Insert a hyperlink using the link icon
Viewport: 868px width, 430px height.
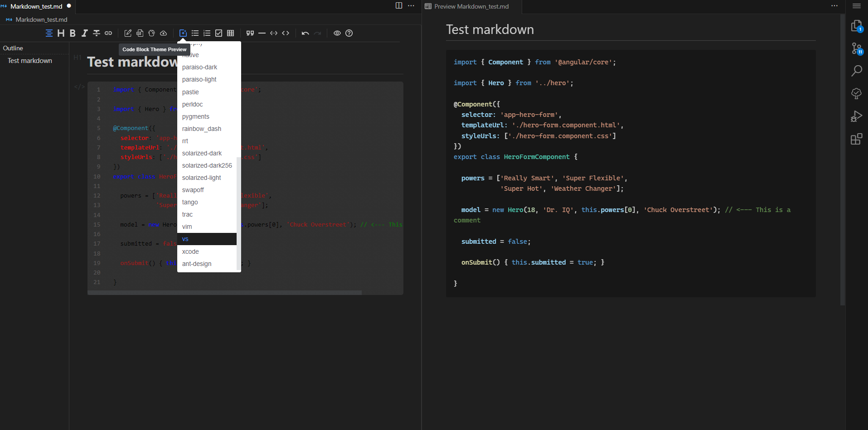pyautogui.click(x=108, y=33)
